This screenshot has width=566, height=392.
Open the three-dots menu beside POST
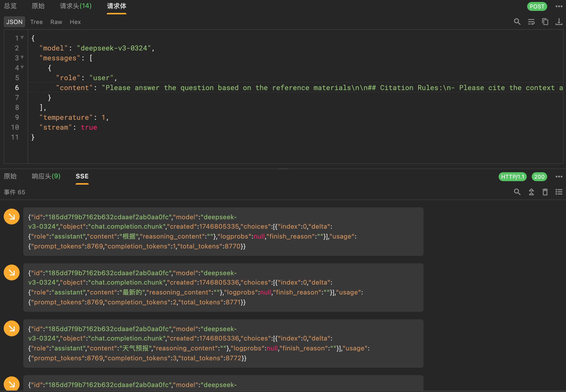pyautogui.click(x=559, y=6)
